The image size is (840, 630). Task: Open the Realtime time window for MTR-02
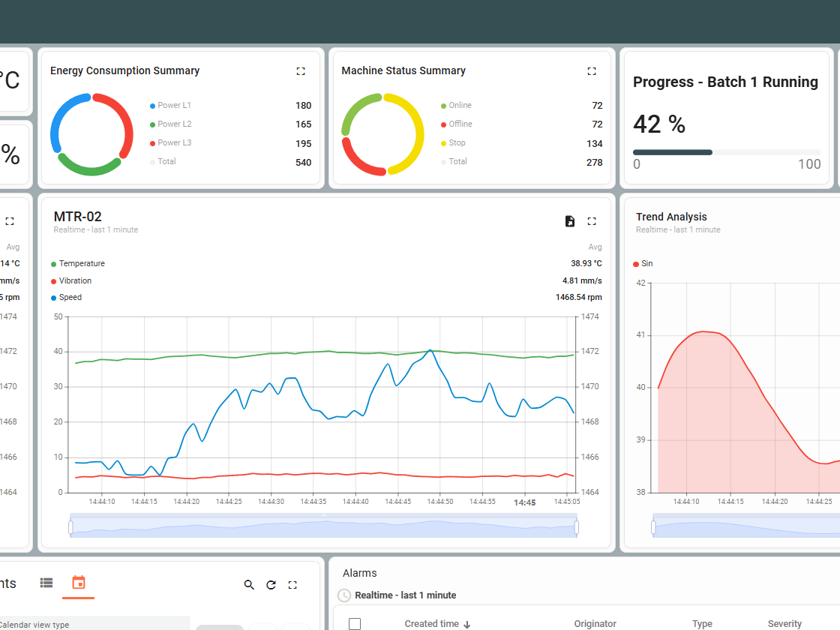(x=96, y=229)
